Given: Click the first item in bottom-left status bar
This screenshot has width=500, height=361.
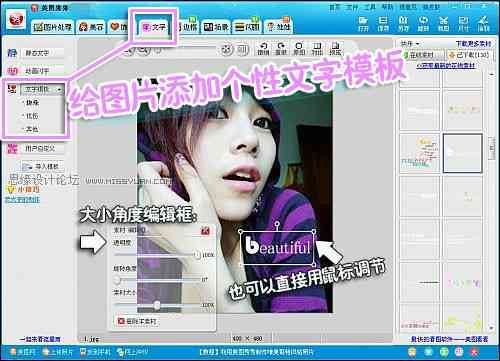Looking at the screenshot, I should point(23,352).
